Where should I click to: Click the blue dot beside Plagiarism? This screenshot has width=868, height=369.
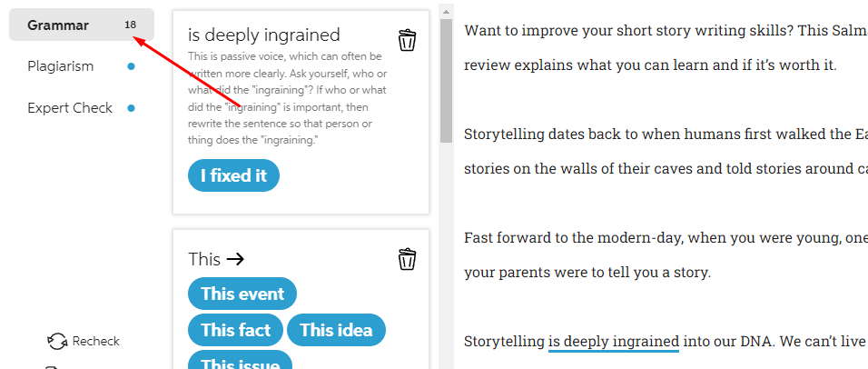[132, 66]
